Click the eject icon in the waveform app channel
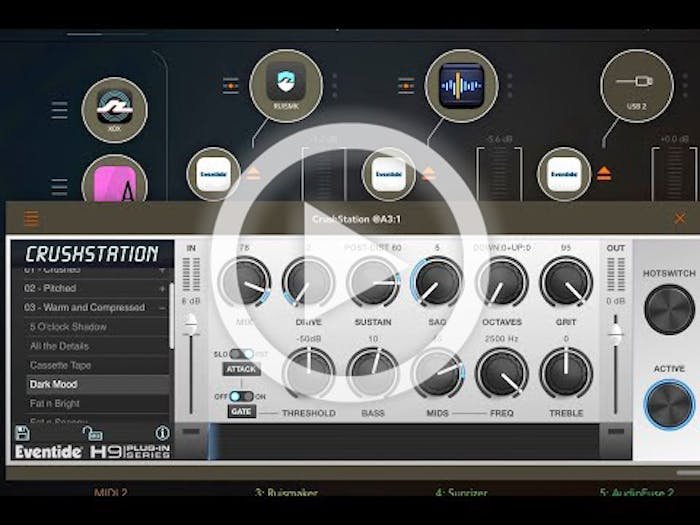The image size is (700, 525). (428, 174)
